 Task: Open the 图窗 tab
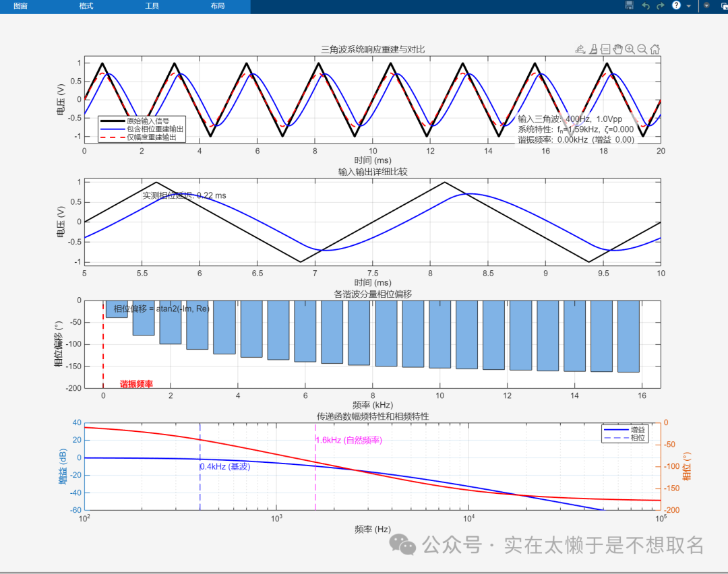pos(20,5)
